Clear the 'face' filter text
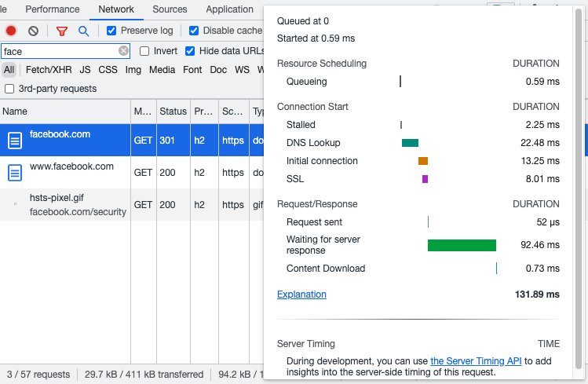This screenshot has height=384, width=588. [123, 50]
